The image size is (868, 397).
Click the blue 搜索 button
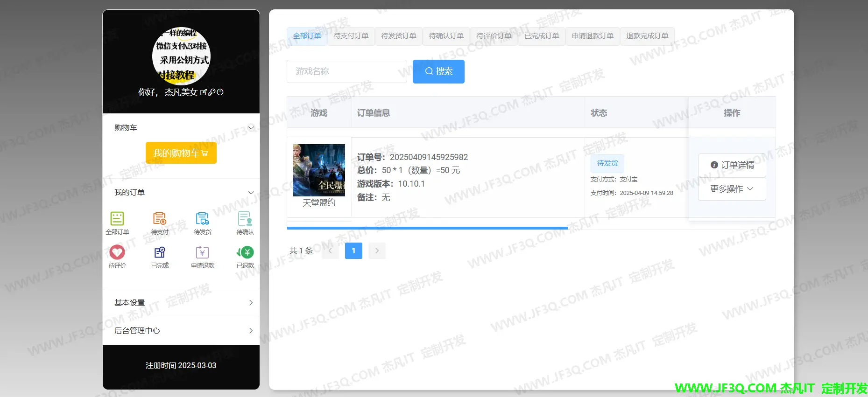click(x=438, y=71)
